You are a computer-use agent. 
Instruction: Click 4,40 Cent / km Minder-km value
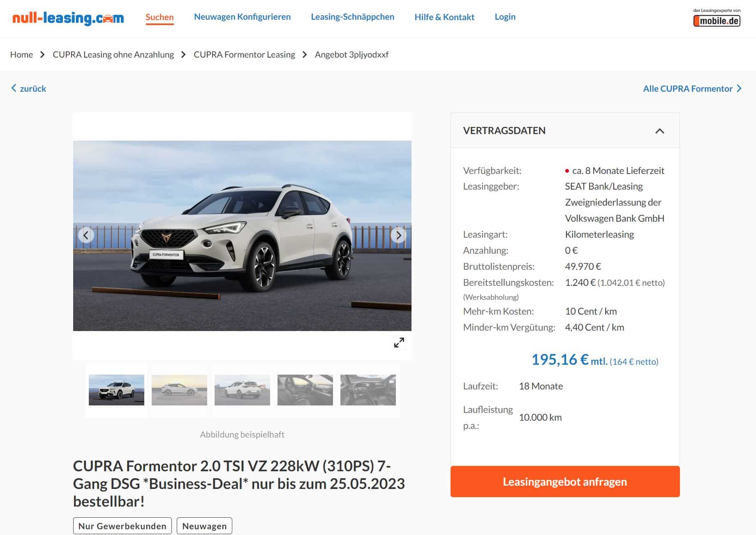pos(594,327)
